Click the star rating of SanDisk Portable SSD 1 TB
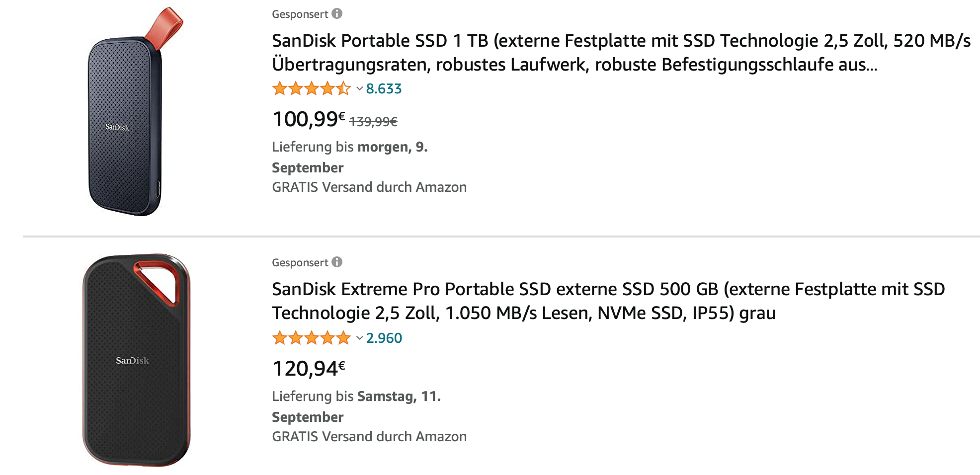 [311, 89]
